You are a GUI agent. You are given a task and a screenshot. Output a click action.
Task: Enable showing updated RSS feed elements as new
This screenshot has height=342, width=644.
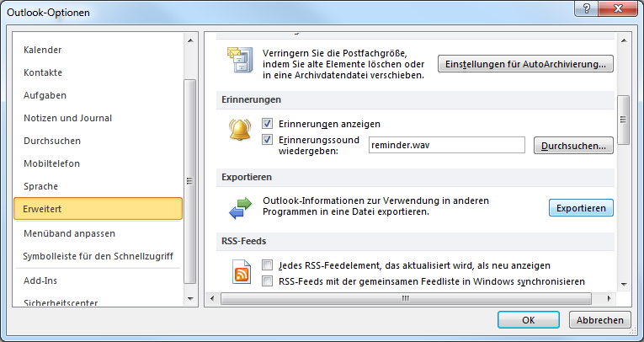tap(268, 265)
